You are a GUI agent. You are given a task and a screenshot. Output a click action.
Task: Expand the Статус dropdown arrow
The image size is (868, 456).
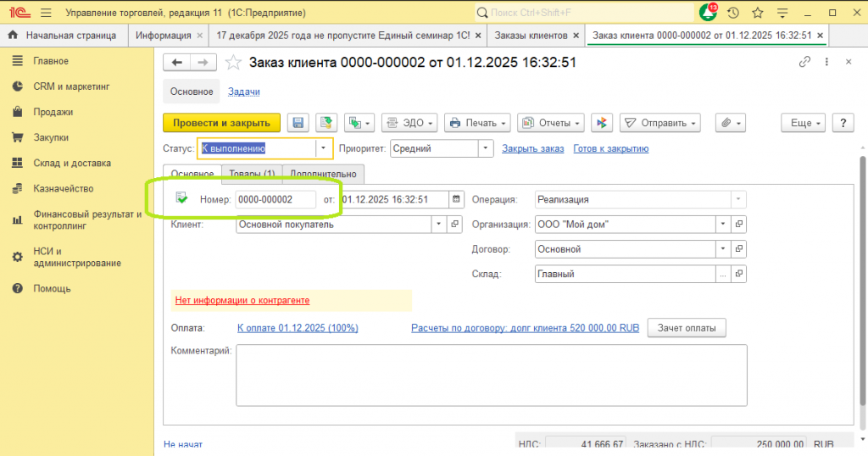323,148
